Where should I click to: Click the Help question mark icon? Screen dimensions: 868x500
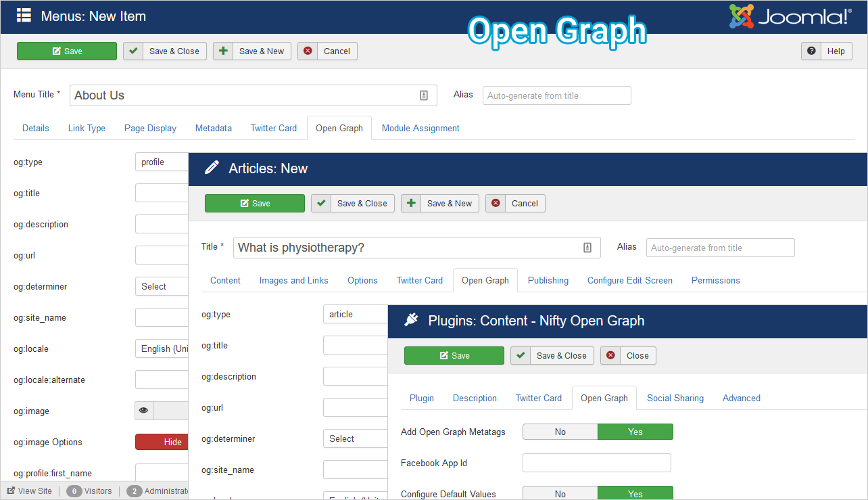coord(811,51)
